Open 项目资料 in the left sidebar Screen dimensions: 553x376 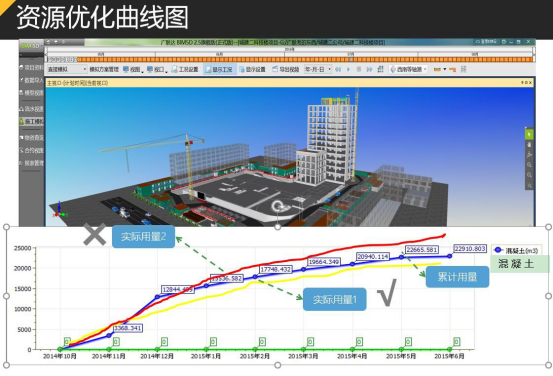(32, 67)
